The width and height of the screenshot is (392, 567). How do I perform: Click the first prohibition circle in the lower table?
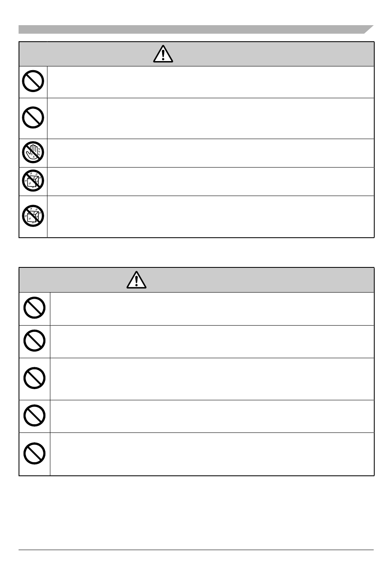point(34,308)
